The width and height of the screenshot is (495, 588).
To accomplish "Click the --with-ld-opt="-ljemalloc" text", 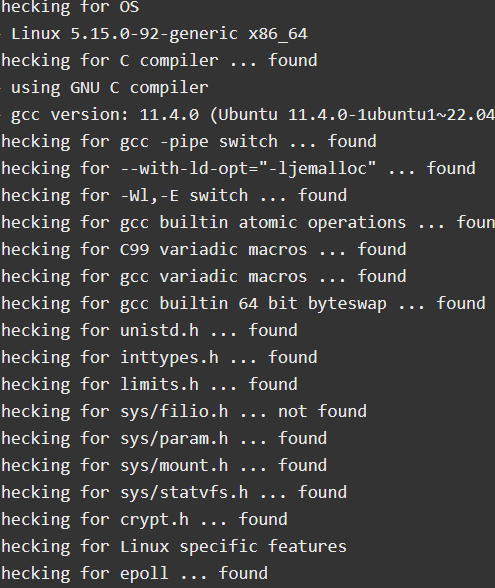I will (248, 169).
